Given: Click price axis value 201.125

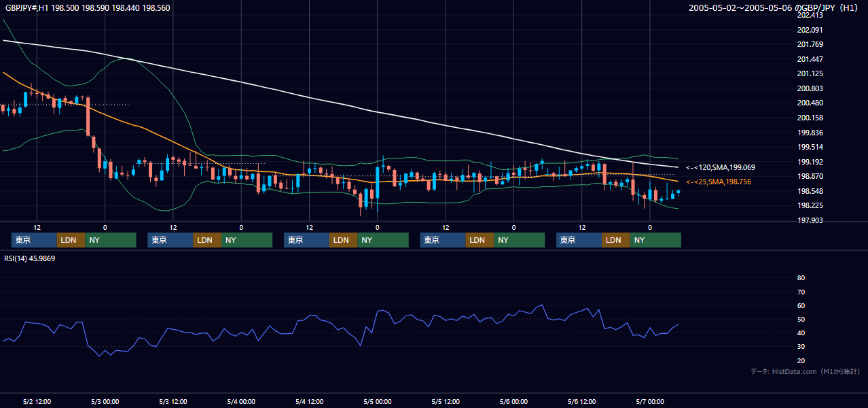Looking at the screenshot, I should [810, 73].
